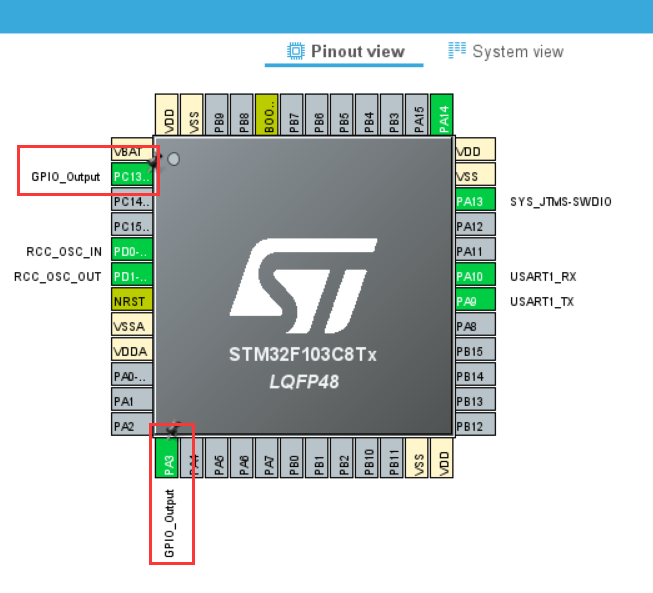This screenshot has height=593, width=653.
Task: Select the PD1 oscillator output pin
Action: [132, 276]
